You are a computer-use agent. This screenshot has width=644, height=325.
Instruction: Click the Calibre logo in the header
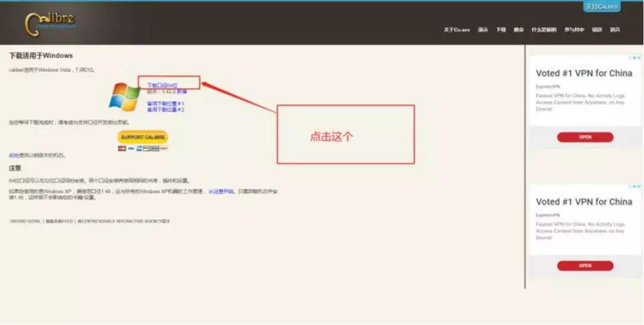coord(51,23)
